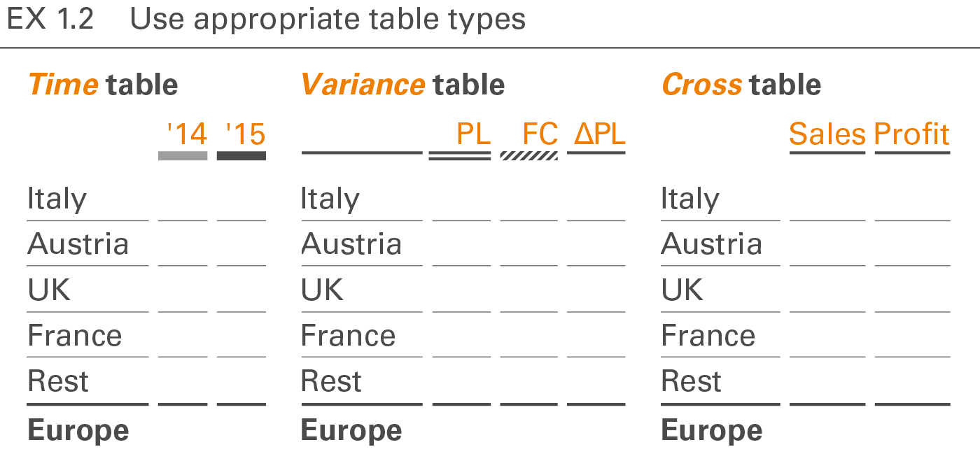The image size is (980, 468).
Task: Select Italy row in Time table
Action: (x=57, y=199)
